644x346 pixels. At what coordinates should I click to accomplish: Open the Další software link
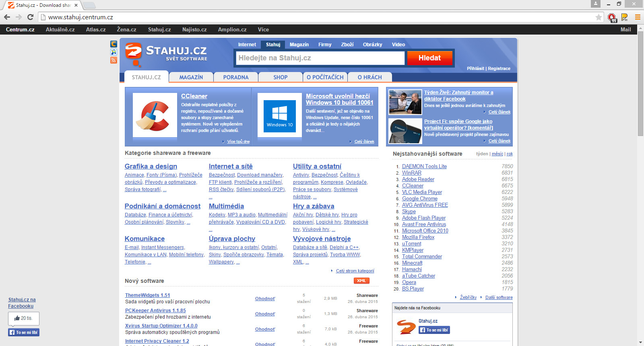point(499,297)
